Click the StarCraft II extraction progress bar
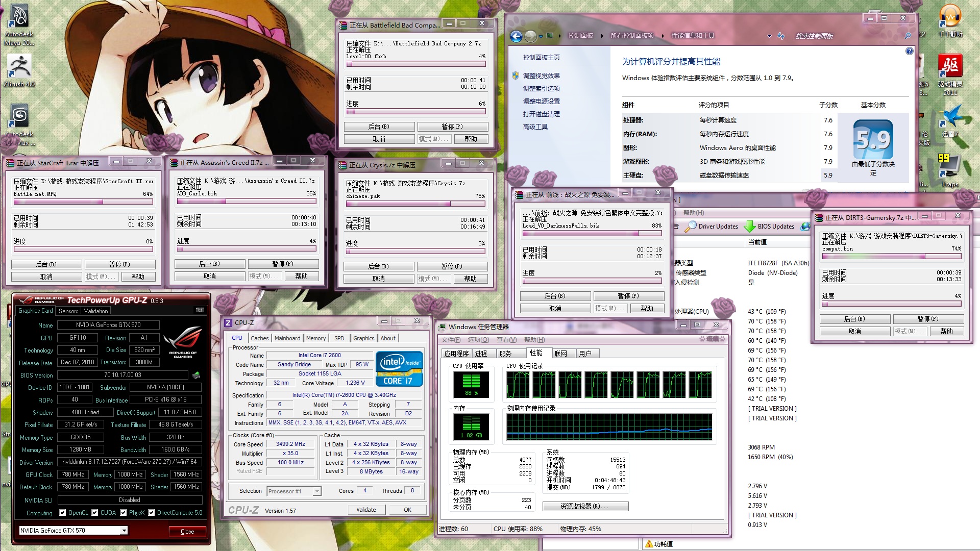 (83, 249)
